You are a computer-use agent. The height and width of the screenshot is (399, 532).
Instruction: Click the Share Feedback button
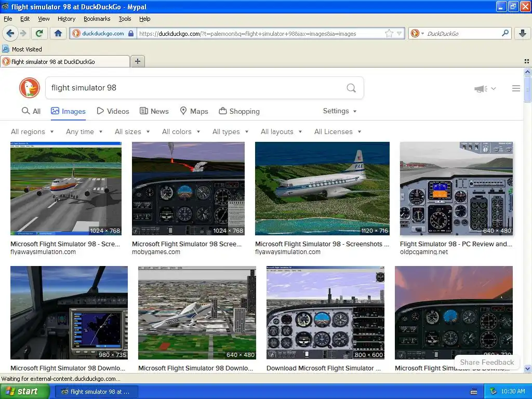coord(486,362)
